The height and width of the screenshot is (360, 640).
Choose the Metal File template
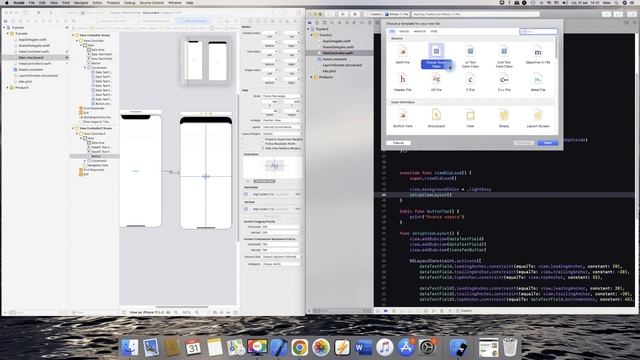[x=538, y=82]
